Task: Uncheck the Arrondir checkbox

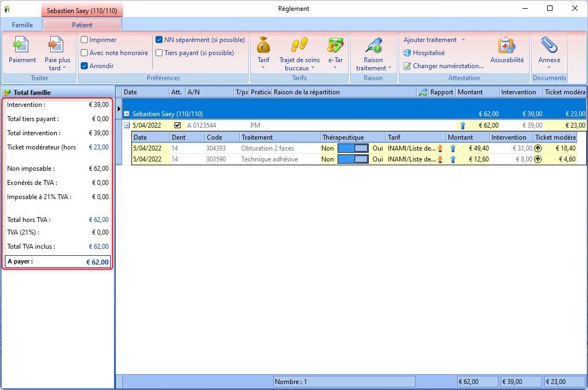Action: coord(85,66)
